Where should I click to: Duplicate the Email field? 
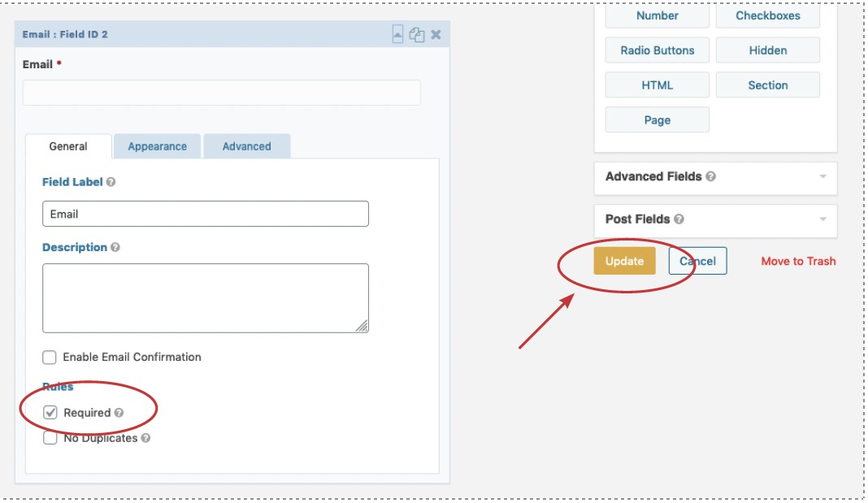tap(416, 34)
